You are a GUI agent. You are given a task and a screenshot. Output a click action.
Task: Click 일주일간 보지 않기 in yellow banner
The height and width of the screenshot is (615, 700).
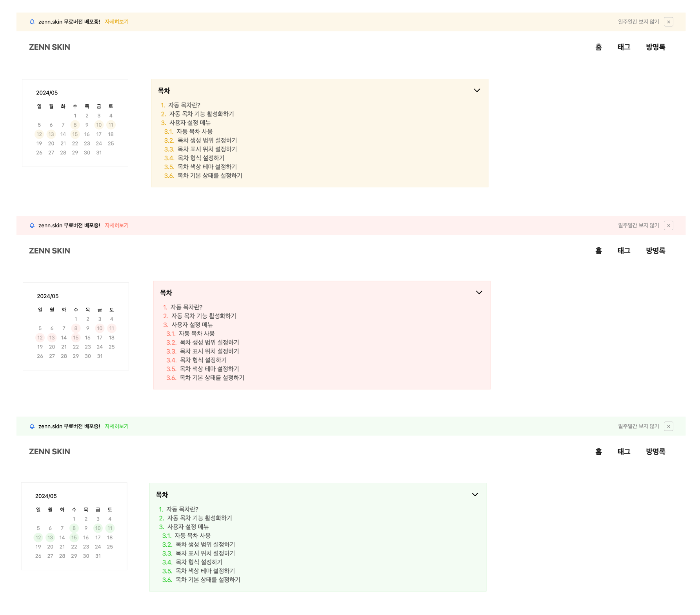[638, 22]
